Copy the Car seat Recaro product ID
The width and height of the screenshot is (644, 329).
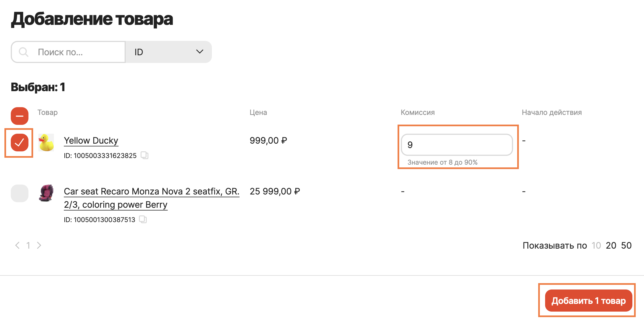coord(143,219)
